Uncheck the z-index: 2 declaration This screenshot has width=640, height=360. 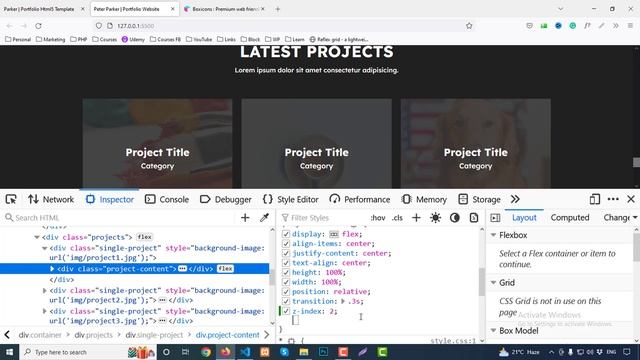coord(286,311)
